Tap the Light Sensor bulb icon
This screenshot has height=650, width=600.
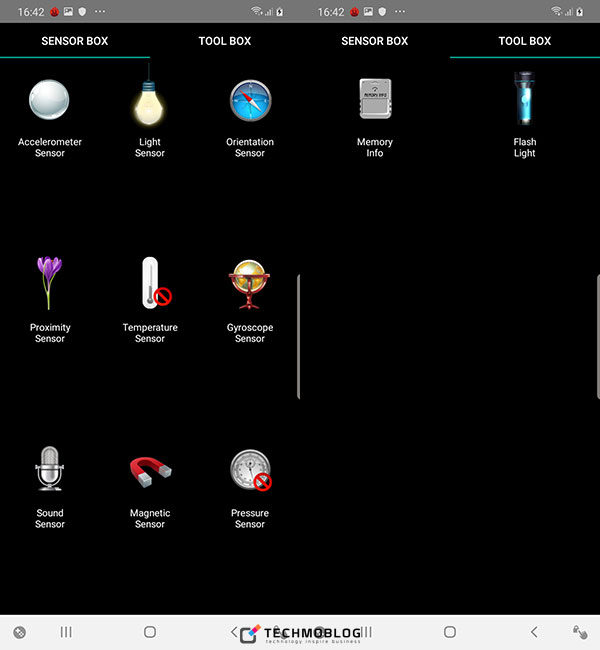tap(149, 101)
